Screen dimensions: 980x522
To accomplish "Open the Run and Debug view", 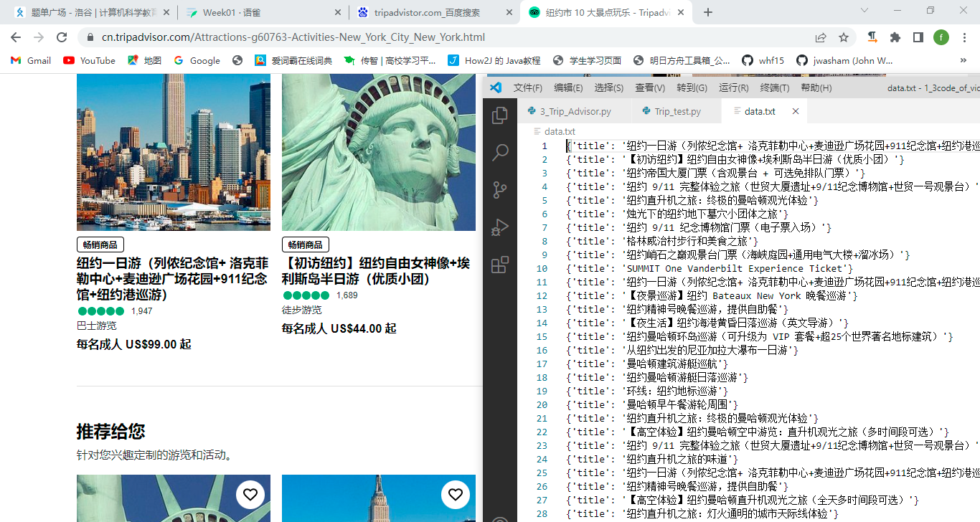I will 500,227.
